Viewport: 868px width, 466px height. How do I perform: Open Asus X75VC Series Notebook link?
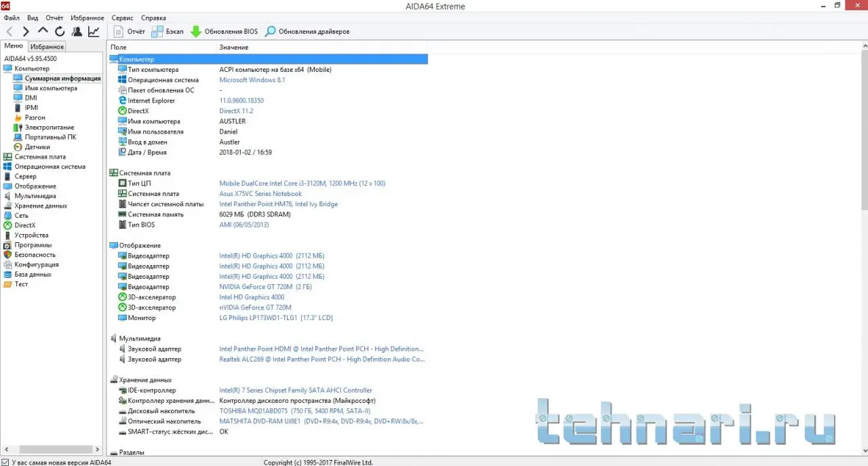[x=260, y=194]
